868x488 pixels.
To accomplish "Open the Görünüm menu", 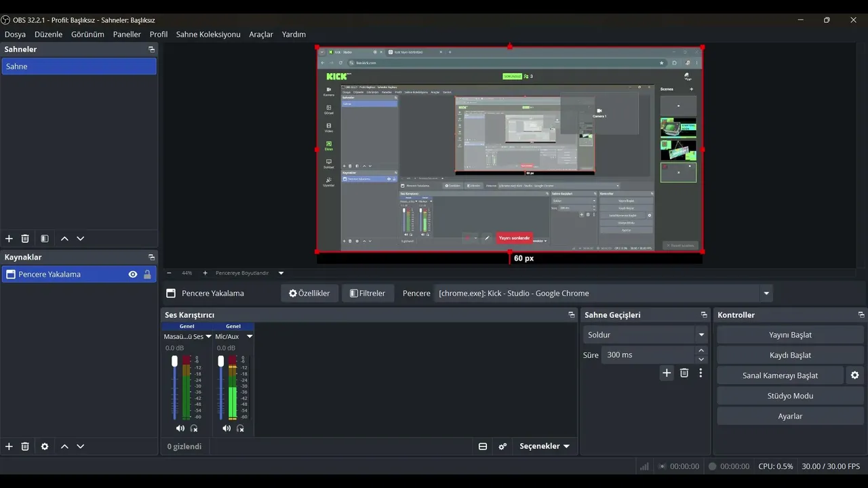I will point(87,35).
